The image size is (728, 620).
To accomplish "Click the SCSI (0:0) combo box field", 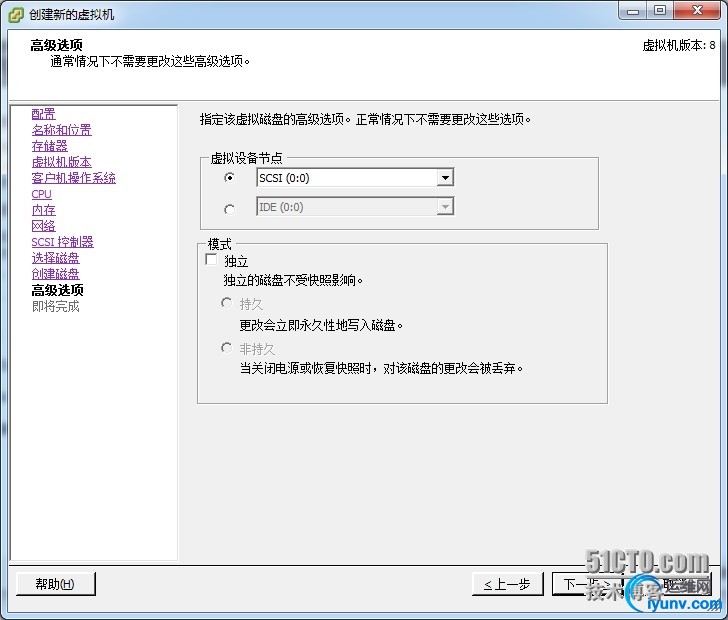I will tap(355, 177).
